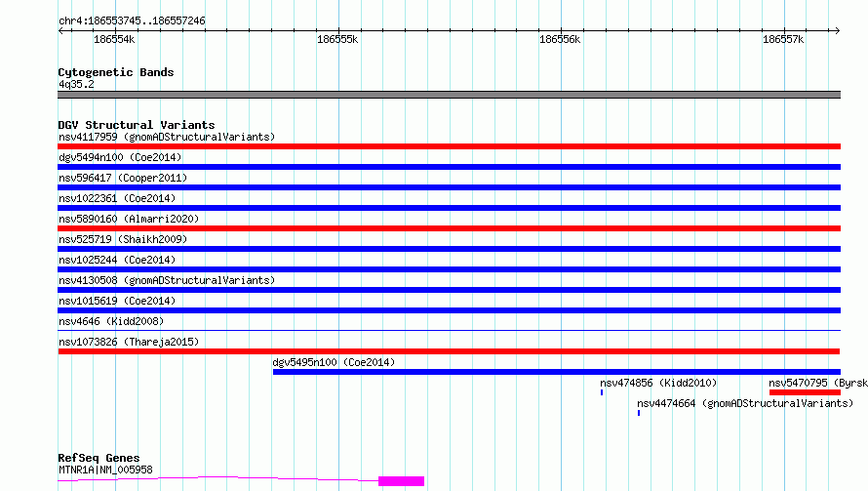Open variant nsv1015619 (Coe2014) label
This screenshot has width=868, height=491.
(x=117, y=301)
